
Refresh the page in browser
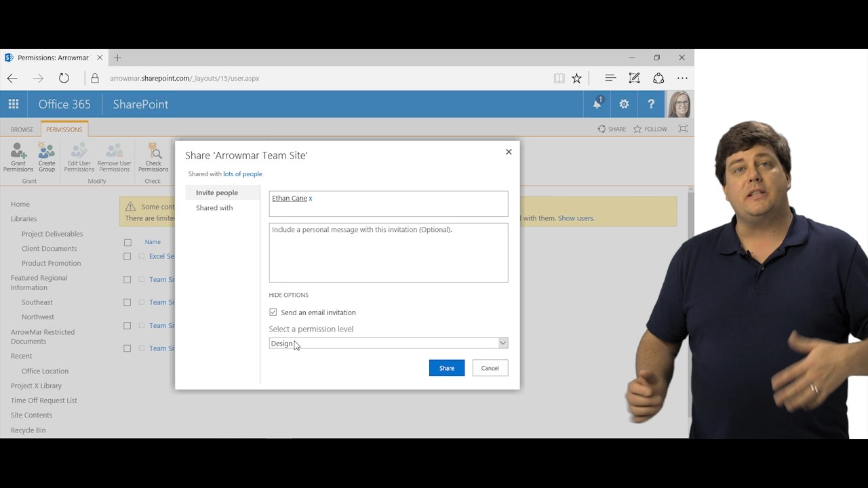[x=64, y=78]
